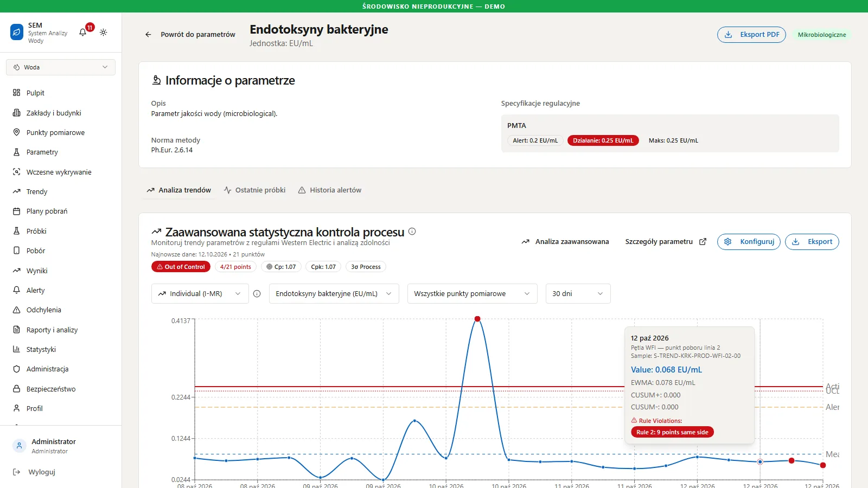Click the Konfiguruj button
This screenshot has width=868, height=488.
point(749,242)
